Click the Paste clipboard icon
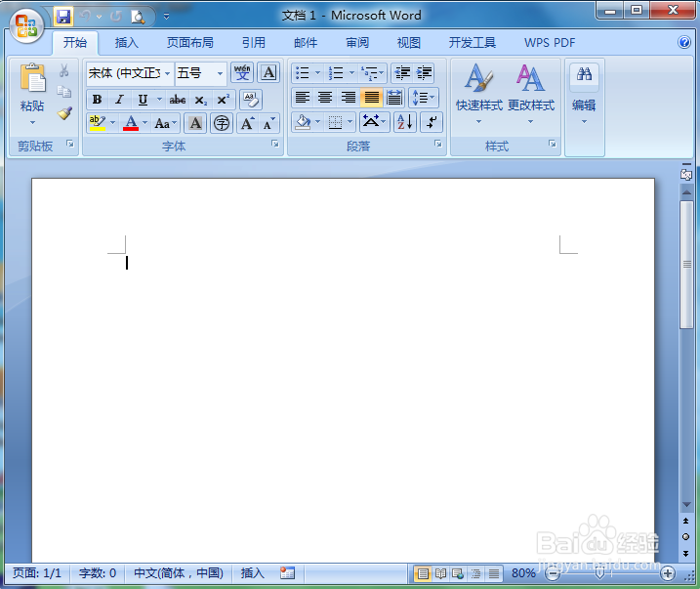The height and width of the screenshot is (589, 700). pyautogui.click(x=32, y=78)
